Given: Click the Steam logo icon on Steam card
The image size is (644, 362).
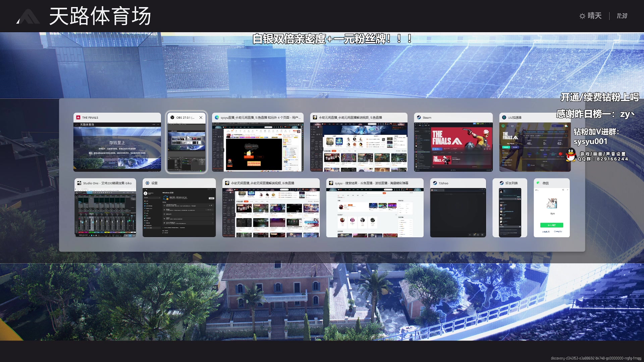Looking at the screenshot, I should coord(419,118).
